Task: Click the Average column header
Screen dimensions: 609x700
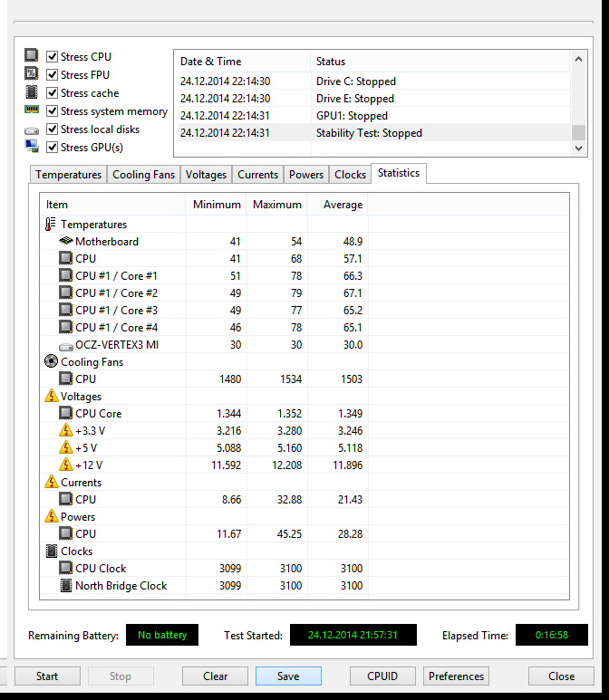Action: click(338, 205)
